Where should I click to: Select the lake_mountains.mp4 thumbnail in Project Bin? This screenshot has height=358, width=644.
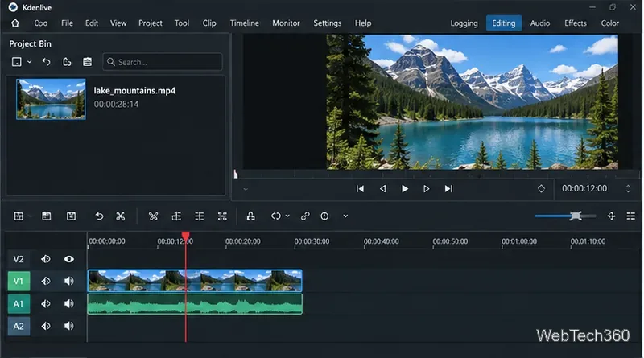tap(51, 99)
